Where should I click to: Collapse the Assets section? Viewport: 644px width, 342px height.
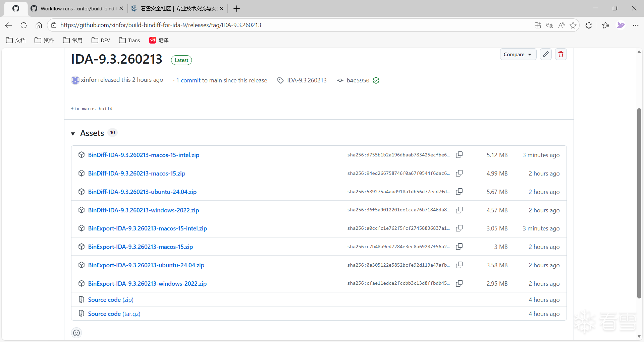tap(73, 134)
